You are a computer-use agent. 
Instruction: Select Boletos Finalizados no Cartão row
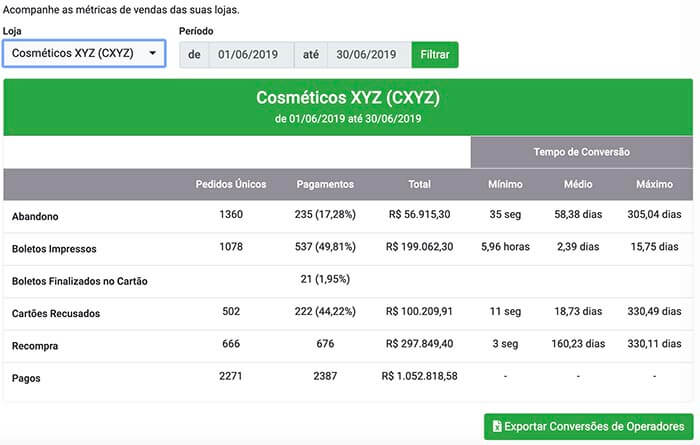click(x=348, y=281)
